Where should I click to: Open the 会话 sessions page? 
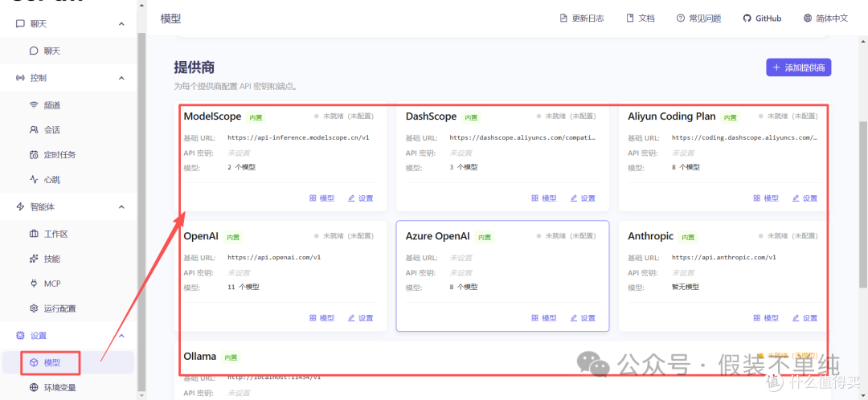67,130
